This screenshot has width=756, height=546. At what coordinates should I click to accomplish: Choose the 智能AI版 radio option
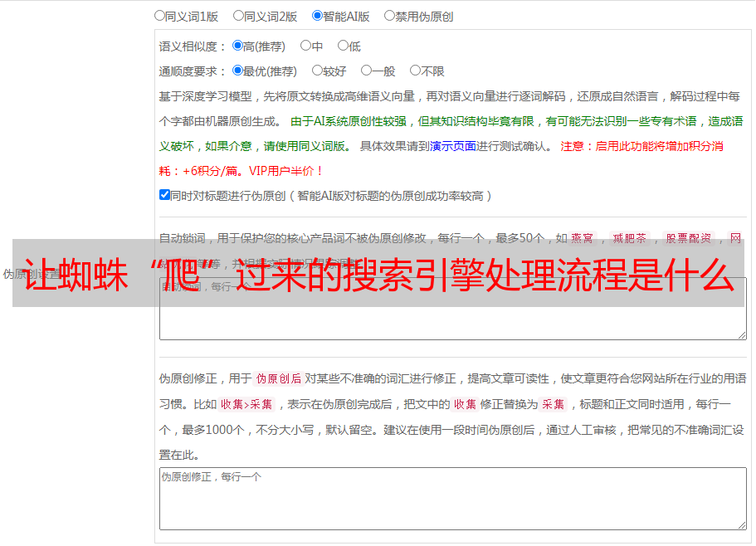pyautogui.click(x=317, y=16)
